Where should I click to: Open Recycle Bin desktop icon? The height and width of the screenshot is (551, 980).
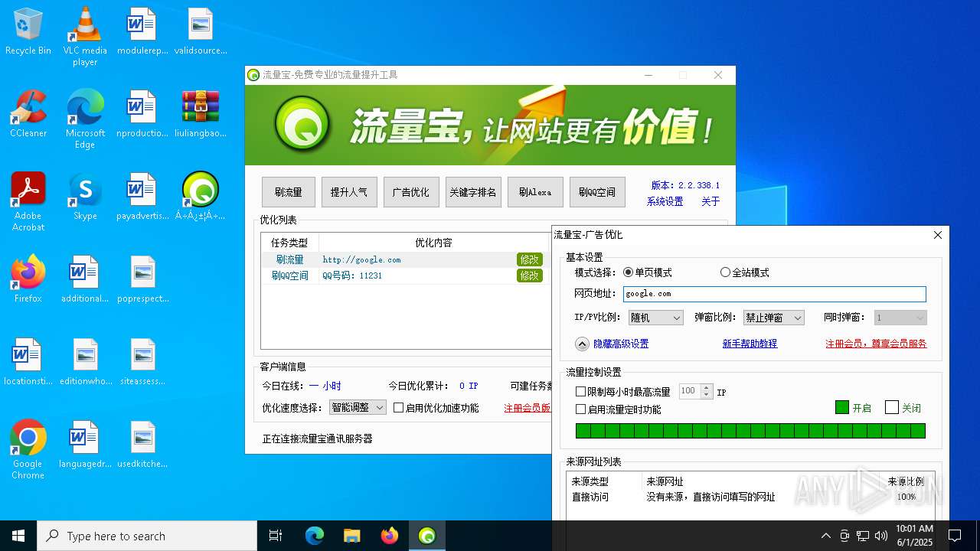pyautogui.click(x=28, y=31)
